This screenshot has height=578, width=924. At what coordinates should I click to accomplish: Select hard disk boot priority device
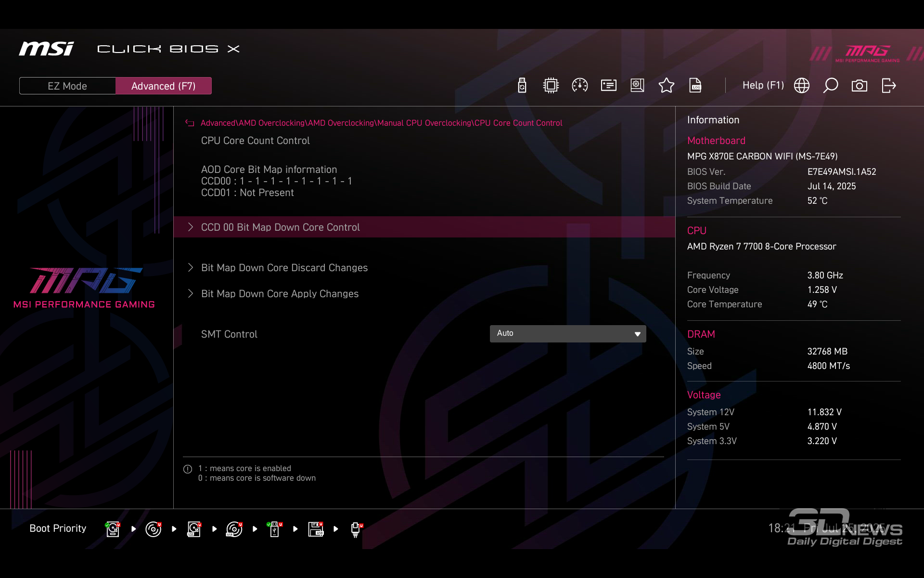click(x=113, y=529)
